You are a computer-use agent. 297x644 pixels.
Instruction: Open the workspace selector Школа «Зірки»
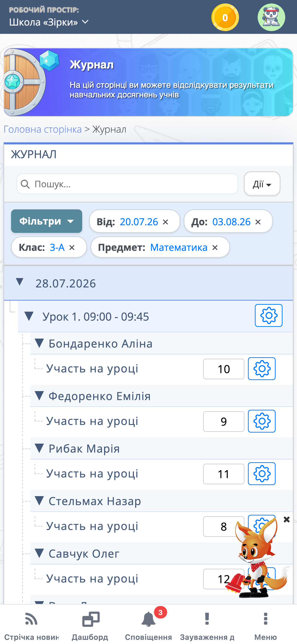coord(49,22)
